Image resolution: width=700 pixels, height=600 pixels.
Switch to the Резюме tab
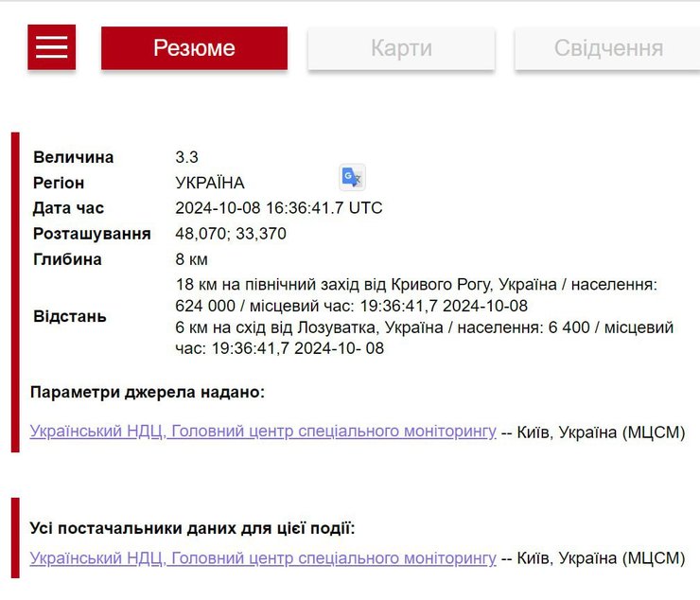(x=194, y=48)
